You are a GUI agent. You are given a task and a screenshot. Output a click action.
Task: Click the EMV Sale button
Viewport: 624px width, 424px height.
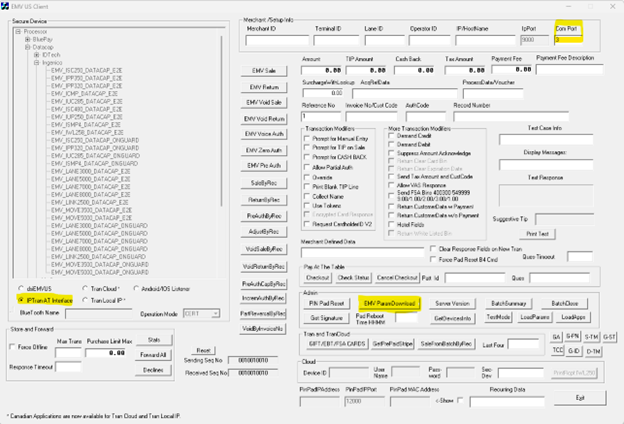[x=264, y=71]
